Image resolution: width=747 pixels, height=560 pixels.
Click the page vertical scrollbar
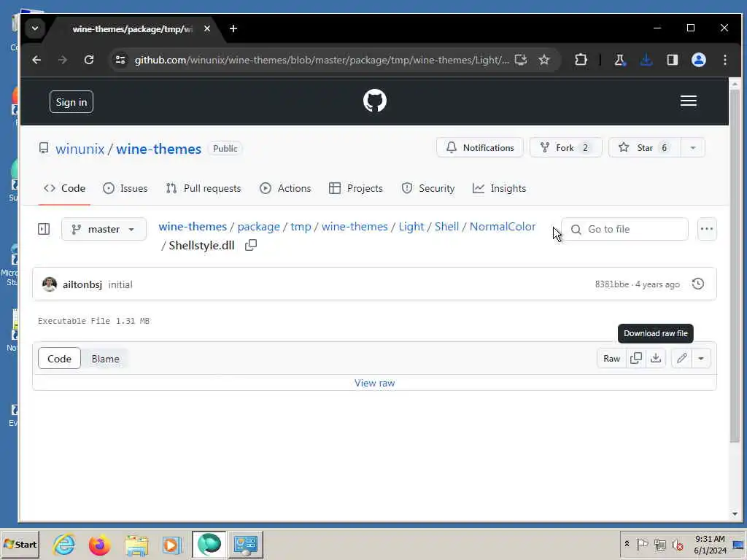735,265
